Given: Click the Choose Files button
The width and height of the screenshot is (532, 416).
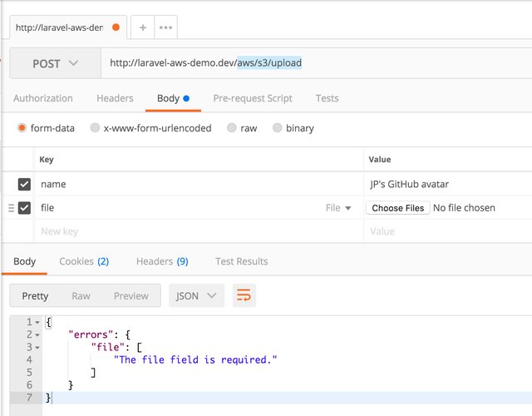Looking at the screenshot, I should (397, 208).
